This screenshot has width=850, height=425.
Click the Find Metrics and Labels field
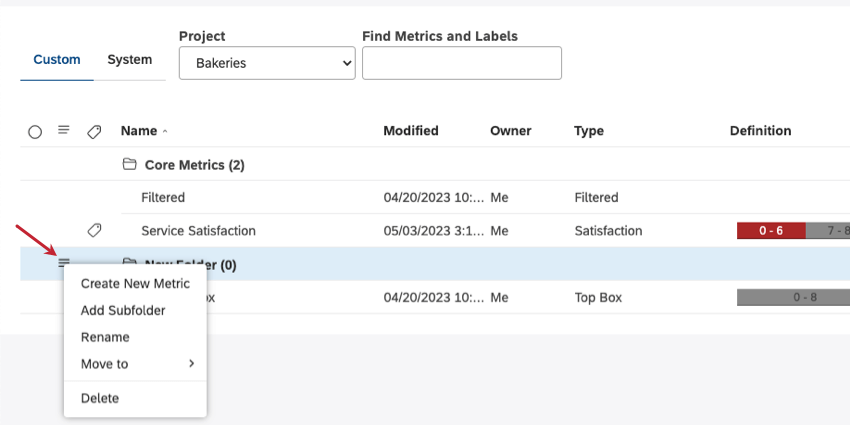(461, 63)
